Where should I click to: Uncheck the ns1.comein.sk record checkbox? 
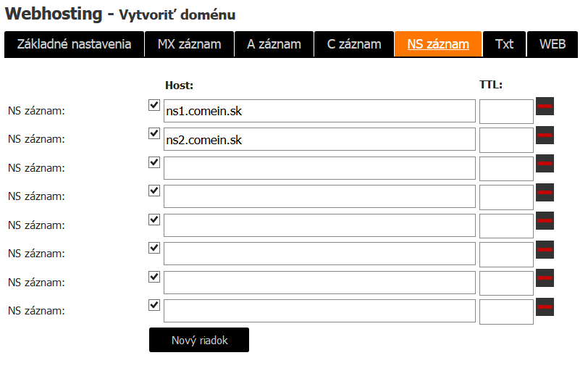(154, 105)
